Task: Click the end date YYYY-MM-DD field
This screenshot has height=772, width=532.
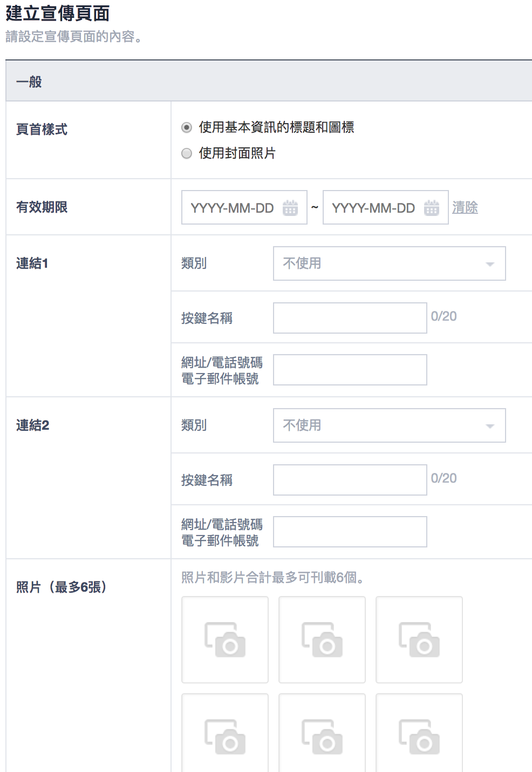Action: point(386,207)
